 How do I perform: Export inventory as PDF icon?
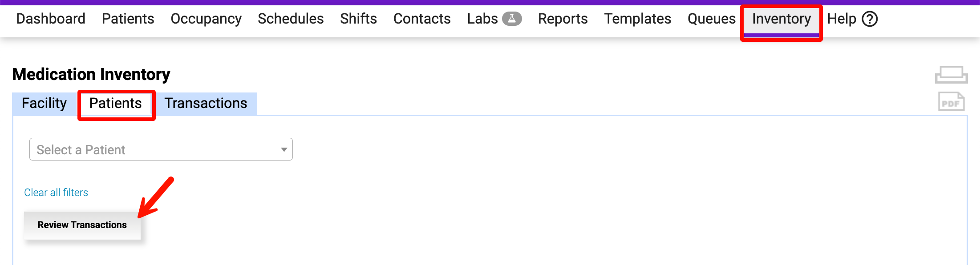(952, 101)
